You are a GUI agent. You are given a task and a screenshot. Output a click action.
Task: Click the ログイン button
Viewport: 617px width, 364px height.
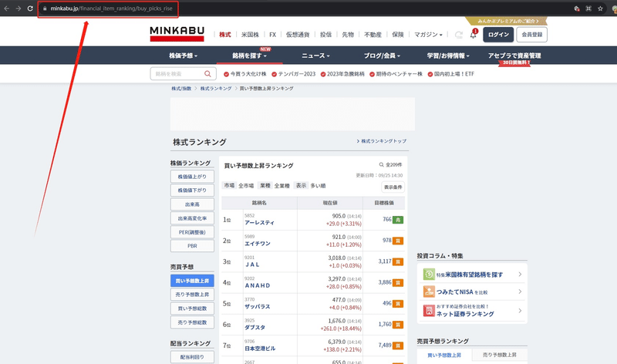[498, 35]
